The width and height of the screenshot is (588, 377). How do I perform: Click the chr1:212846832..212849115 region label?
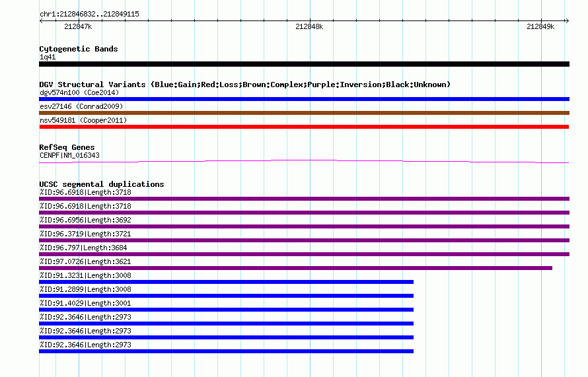click(89, 14)
